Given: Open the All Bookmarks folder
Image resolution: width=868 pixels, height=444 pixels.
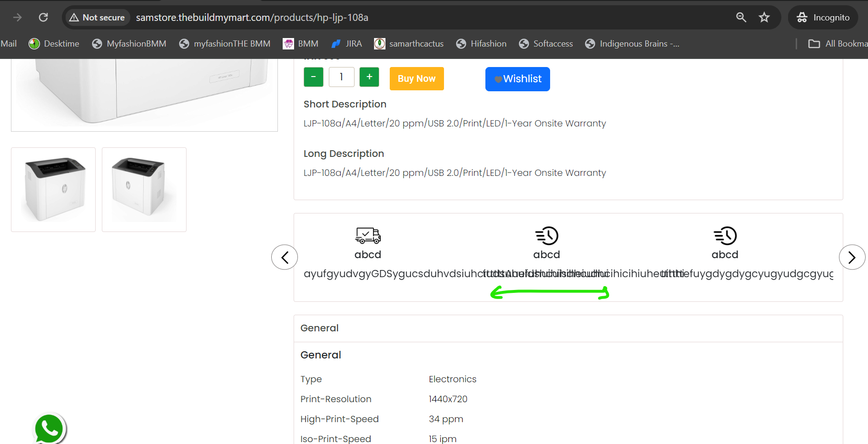Looking at the screenshot, I should tap(838, 44).
